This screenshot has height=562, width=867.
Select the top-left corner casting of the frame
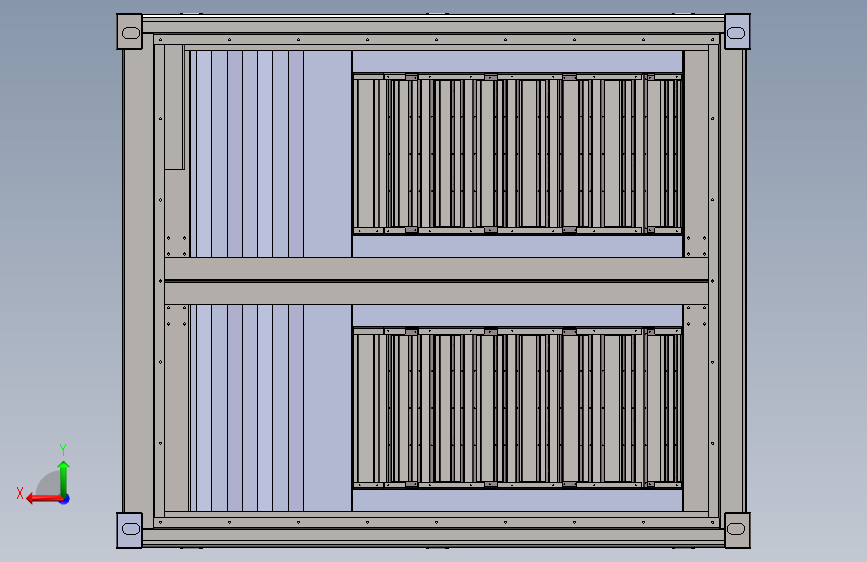pyautogui.click(x=129, y=32)
